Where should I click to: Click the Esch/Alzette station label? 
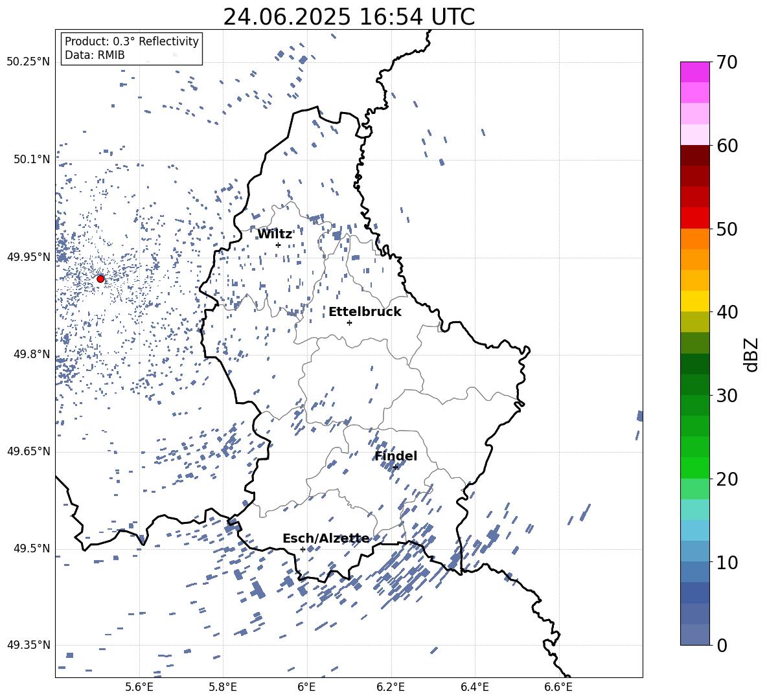point(326,539)
